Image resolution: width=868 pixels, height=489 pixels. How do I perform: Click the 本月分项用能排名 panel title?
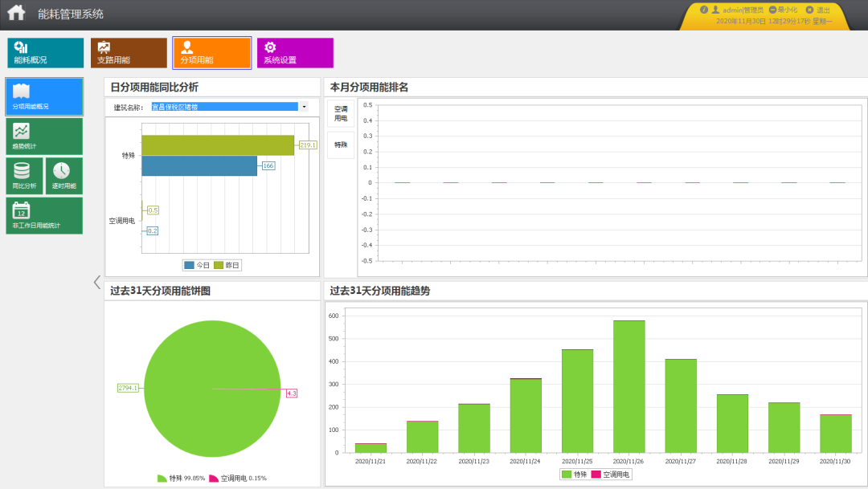pos(369,88)
